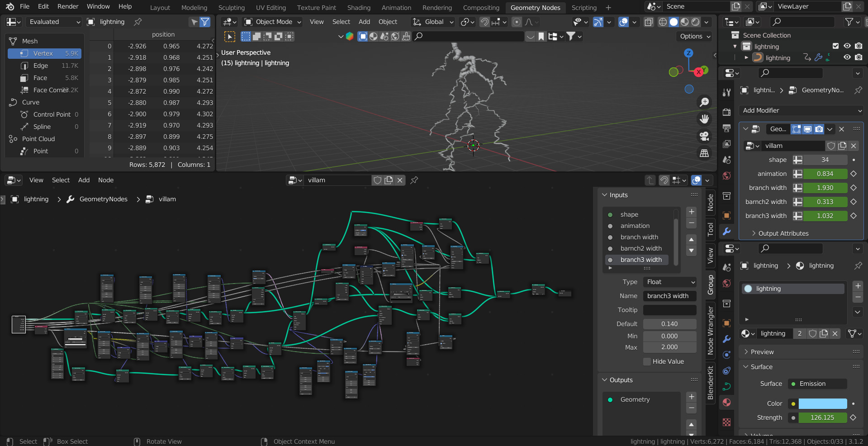Switch to the Scripting workspace tab

584,8
